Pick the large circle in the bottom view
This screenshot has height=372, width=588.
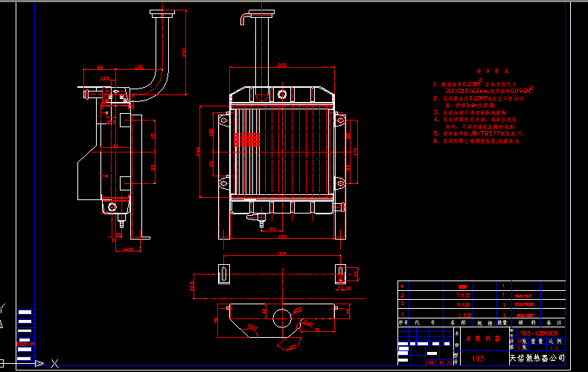point(281,318)
